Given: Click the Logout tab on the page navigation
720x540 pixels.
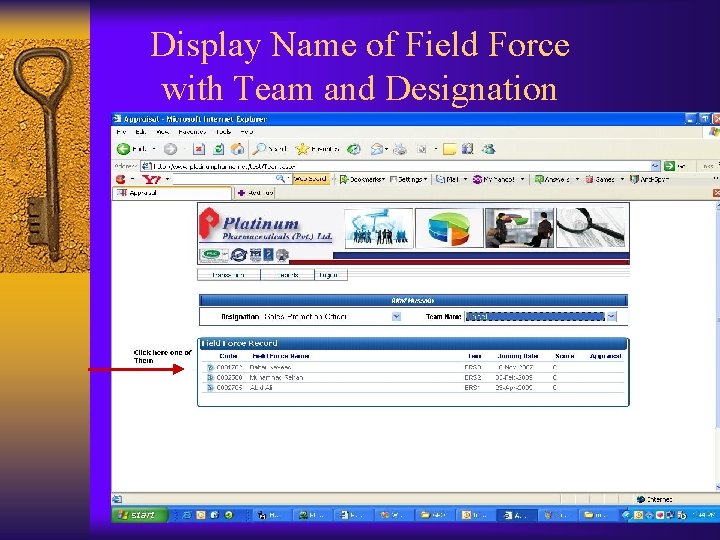Looking at the screenshot, I should 331,275.
